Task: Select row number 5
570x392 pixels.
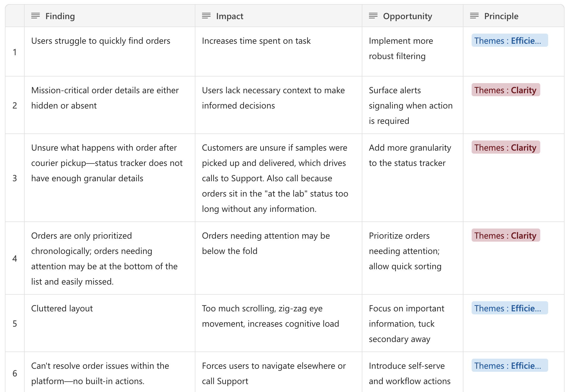Action: tap(15, 323)
